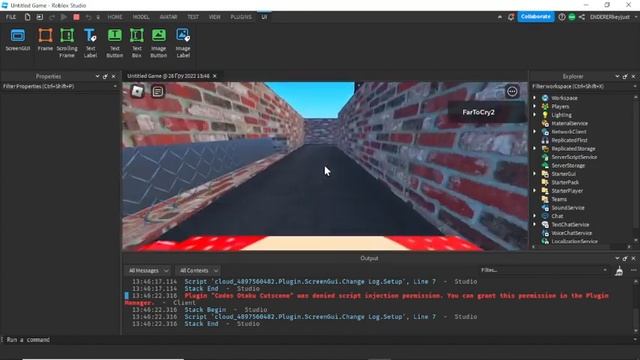
Task: Switch to the AVATAR ribbon tab
Action: click(x=168, y=17)
